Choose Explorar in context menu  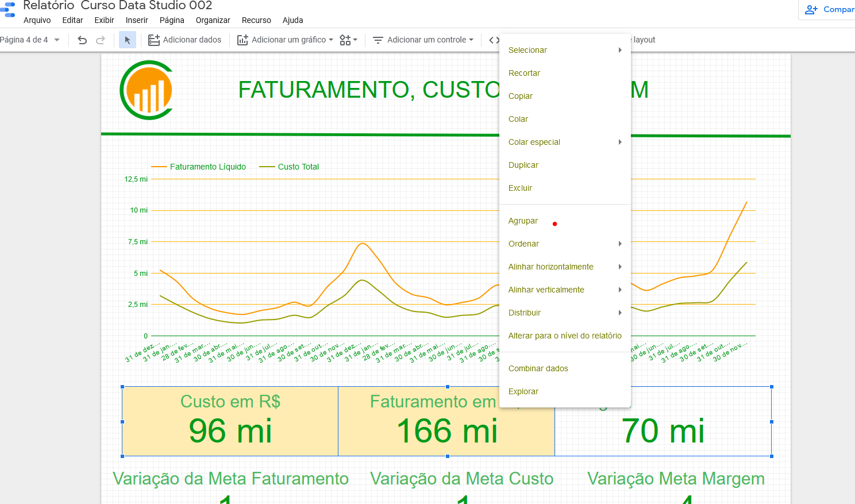coord(565,391)
